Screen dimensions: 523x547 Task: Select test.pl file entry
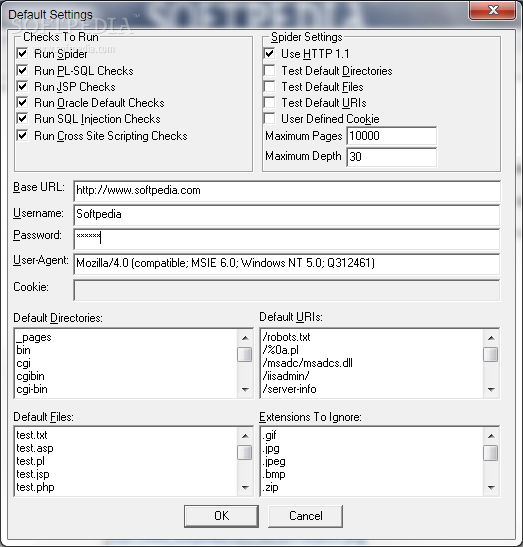point(30,461)
